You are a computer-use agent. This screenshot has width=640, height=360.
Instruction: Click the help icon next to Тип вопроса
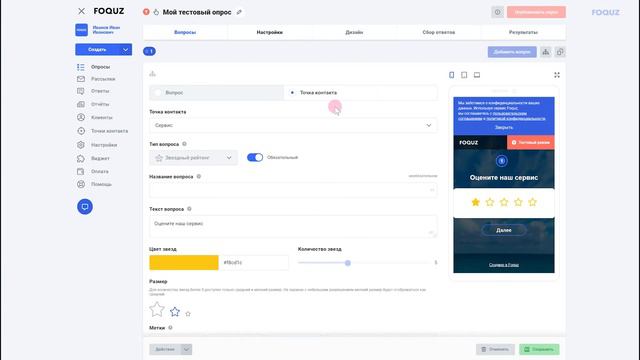[x=184, y=144]
